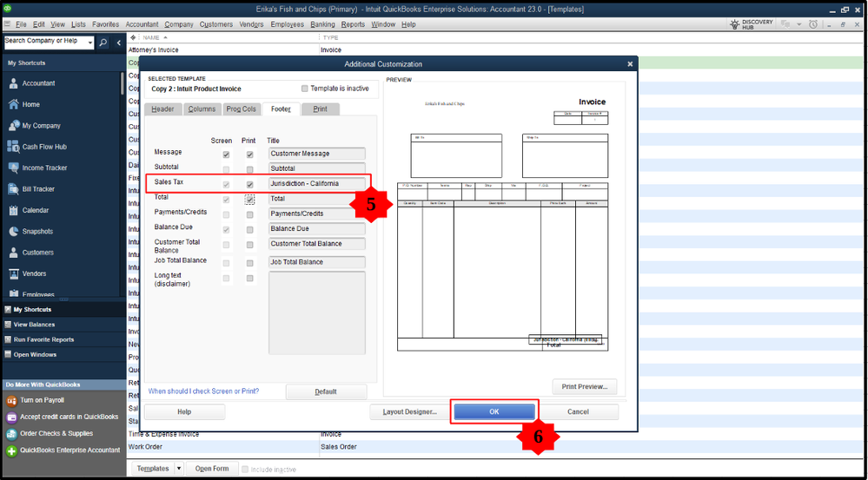Screen dimensions: 868x480
Task: Open Vendors shortcut in sidebar
Action: coord(35,273)
